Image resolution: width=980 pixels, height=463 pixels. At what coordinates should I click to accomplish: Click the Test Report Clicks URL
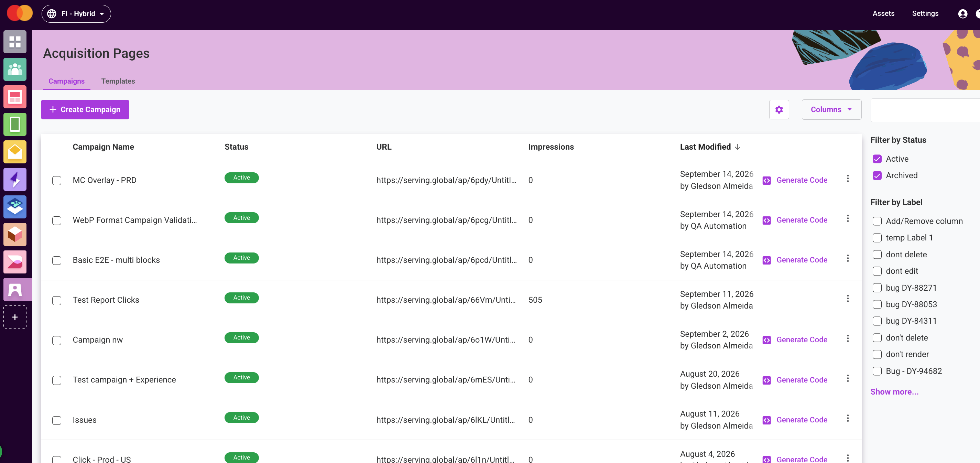click(x=446, y=300)
